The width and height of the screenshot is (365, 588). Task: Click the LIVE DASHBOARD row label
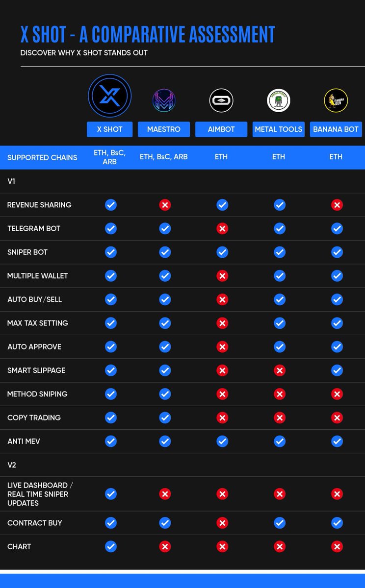click(x=40, y=494)
